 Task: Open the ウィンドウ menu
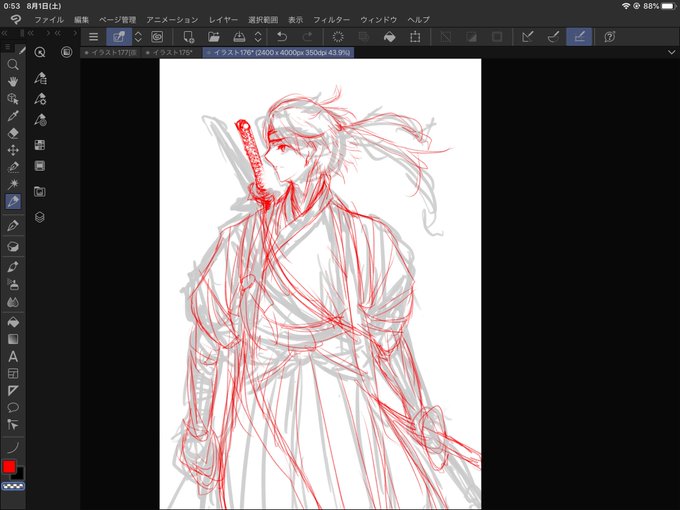(x=379, y=20)
